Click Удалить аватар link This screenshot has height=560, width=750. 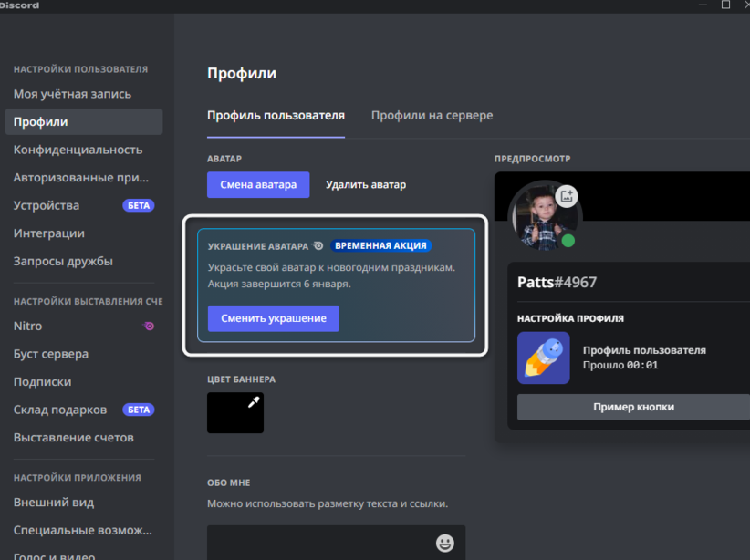click(x=366, y=185)
